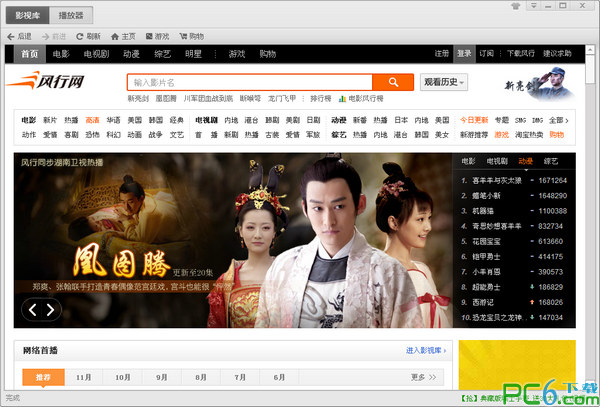Switch ranking panel to 综艺 tab
The image size is (600, 407).
(x=551, y=161)
